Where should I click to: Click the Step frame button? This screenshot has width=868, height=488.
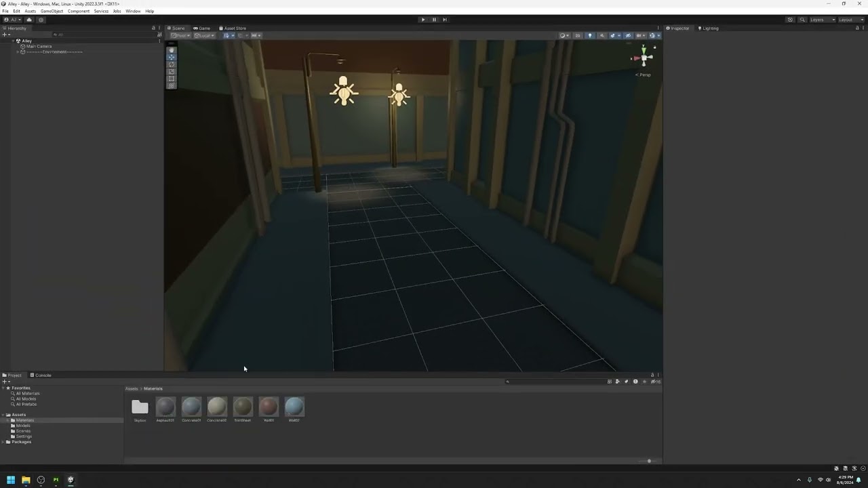click(445, 20)
